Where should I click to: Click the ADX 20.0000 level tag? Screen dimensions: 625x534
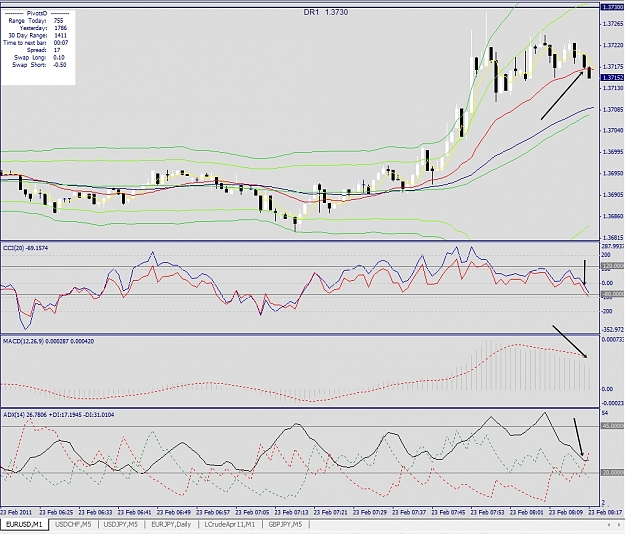[613, 472]
